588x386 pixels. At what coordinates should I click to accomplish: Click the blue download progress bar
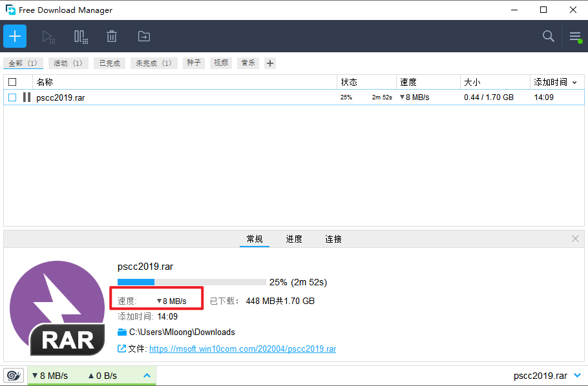[x=192, y=282]
